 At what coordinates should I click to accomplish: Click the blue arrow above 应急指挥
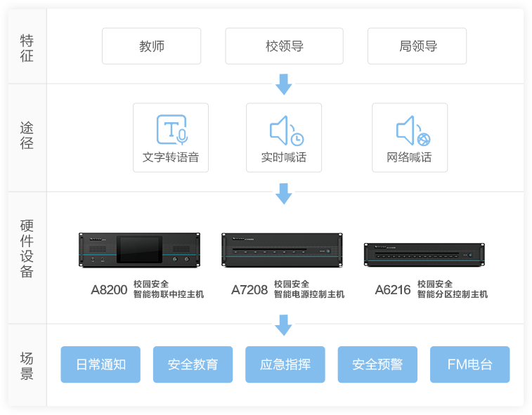point(283,325)
